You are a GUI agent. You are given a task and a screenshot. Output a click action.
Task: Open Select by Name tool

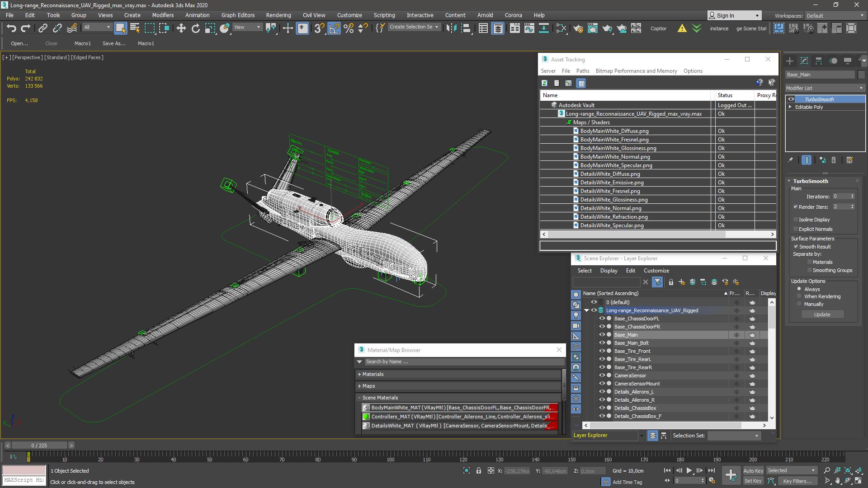click(135, 28)
